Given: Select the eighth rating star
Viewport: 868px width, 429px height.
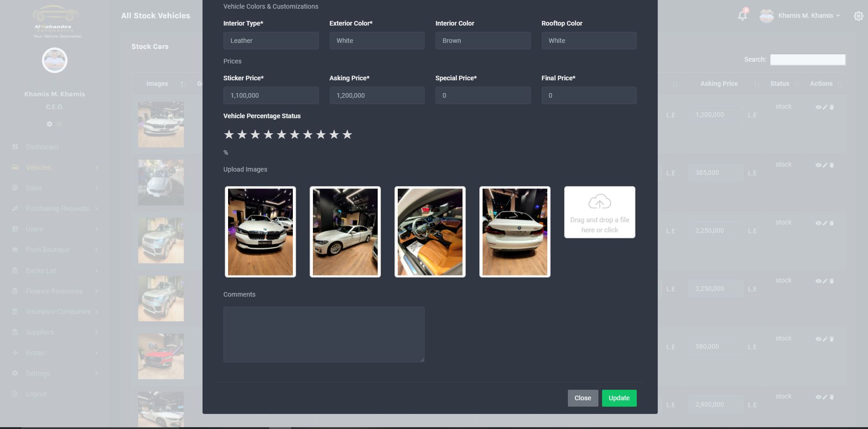Looking at the screenshot, I should 321,134.
